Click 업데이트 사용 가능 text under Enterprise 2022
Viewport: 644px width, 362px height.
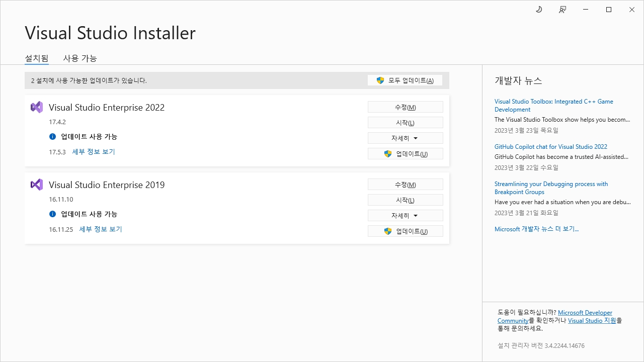point(89,137)
